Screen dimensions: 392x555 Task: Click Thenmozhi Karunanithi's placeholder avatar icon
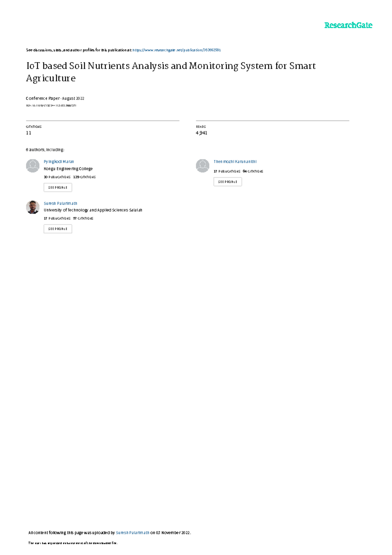click(203, 166)
